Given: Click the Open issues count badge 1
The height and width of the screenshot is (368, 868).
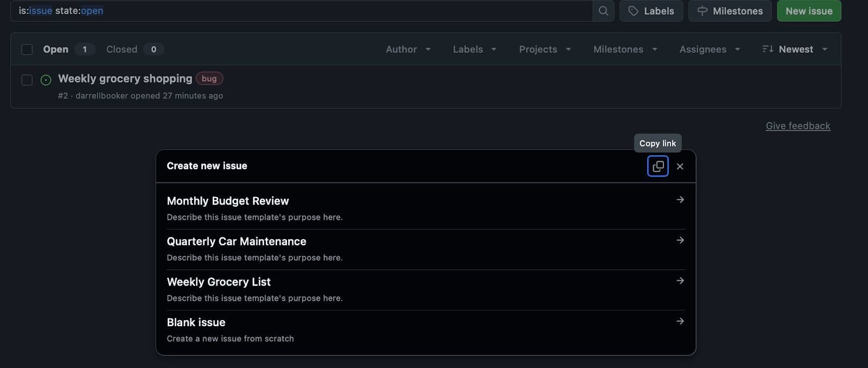Looking at the screenshot, I should click(85, 49).
